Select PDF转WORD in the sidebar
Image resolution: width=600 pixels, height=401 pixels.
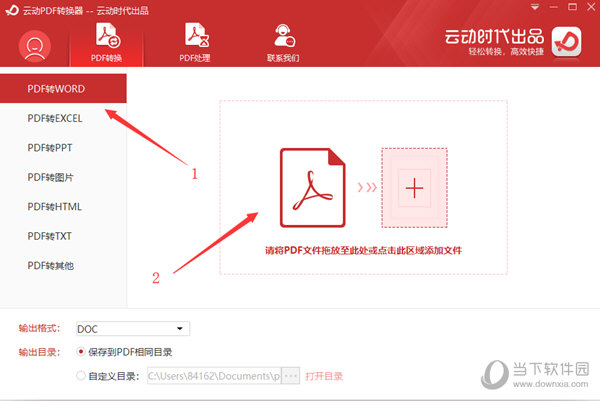pos(63,88)
